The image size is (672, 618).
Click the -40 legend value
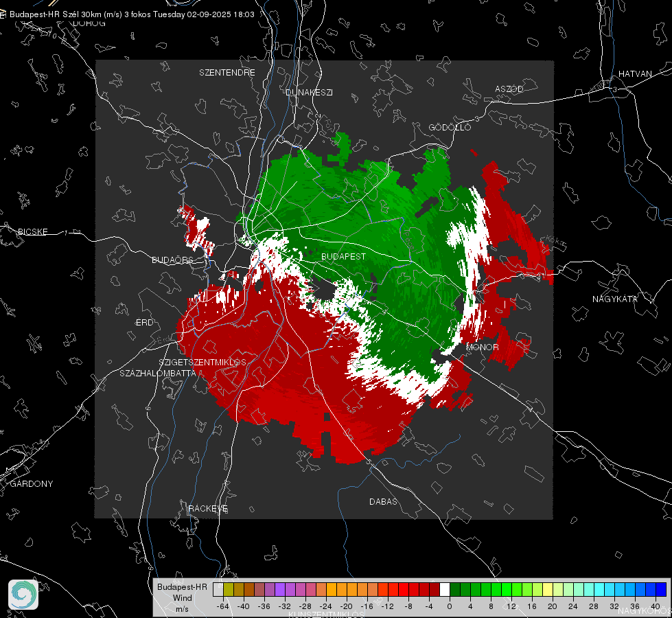tap(244, 606)
